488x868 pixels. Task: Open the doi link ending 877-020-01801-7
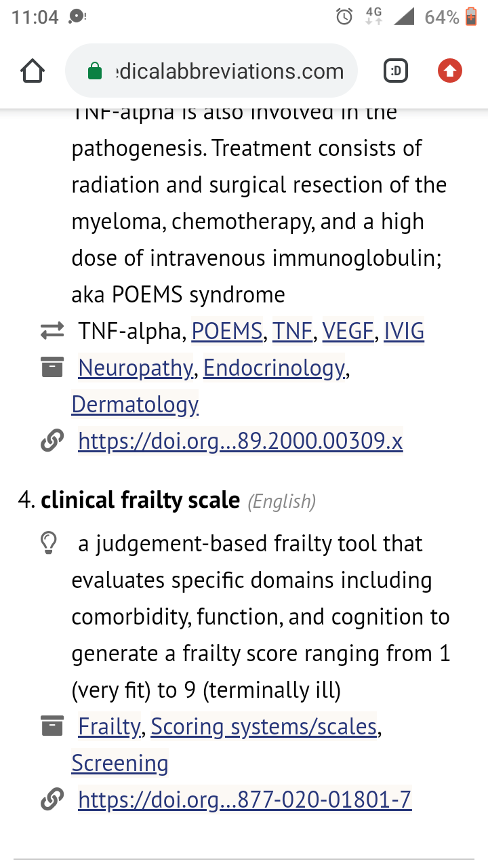coord(245,800)
